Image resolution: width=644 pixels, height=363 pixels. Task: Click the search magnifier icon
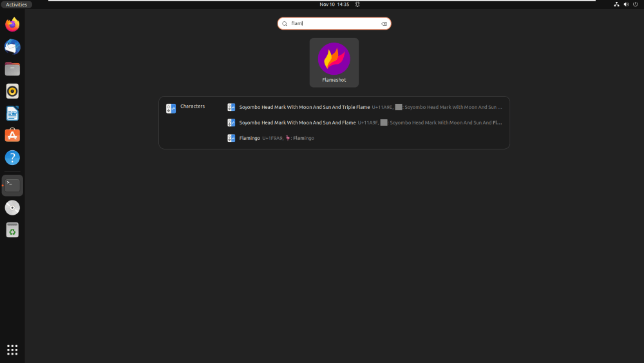285,24
